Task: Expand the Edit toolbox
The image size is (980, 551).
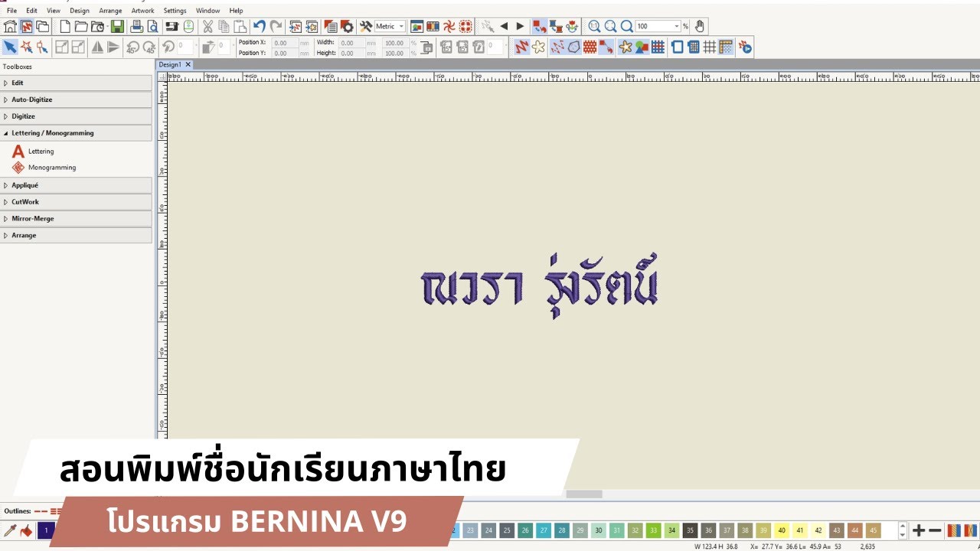Action: tap(76, 83)
